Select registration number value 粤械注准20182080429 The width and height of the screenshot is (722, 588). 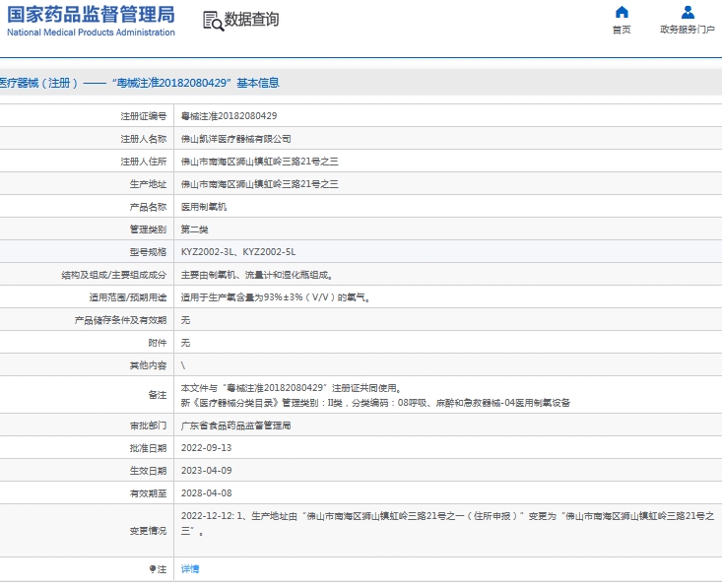(x=229, y=116)
